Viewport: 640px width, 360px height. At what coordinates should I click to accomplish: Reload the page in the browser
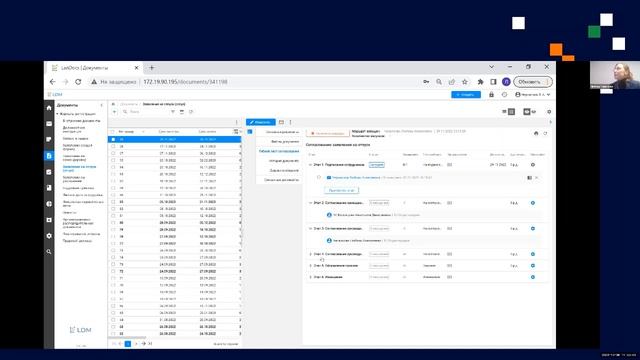pyautogui.click(x=78, y=82)
